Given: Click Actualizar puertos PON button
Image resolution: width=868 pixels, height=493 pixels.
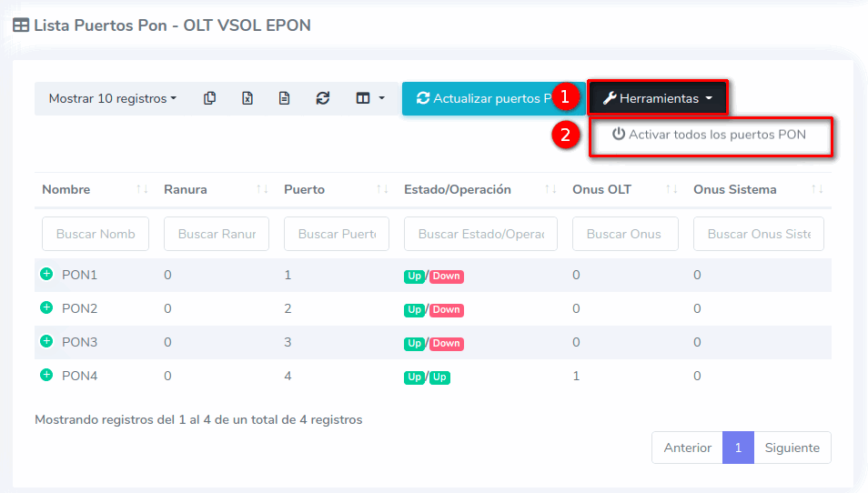Looking at the screenshot, I should [x=482, y=98].
